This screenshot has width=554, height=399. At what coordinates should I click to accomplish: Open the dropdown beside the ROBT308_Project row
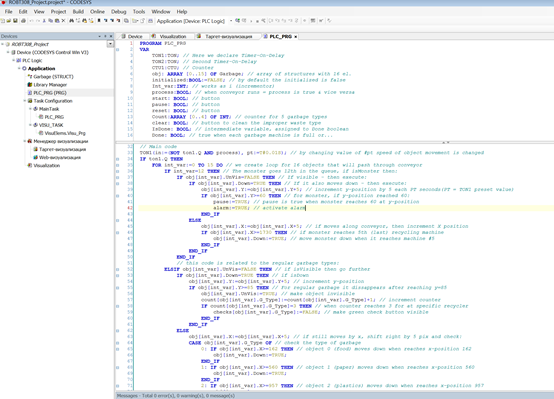(110, 44)
